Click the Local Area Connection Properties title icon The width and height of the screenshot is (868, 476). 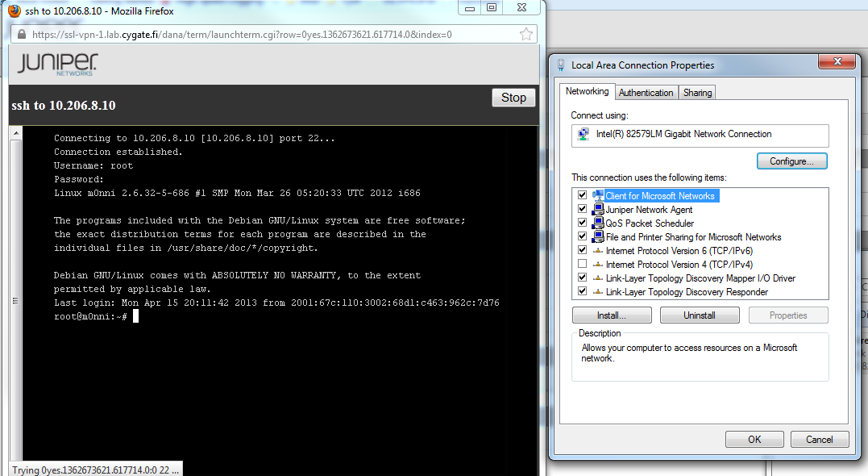[x=561, y=65]
